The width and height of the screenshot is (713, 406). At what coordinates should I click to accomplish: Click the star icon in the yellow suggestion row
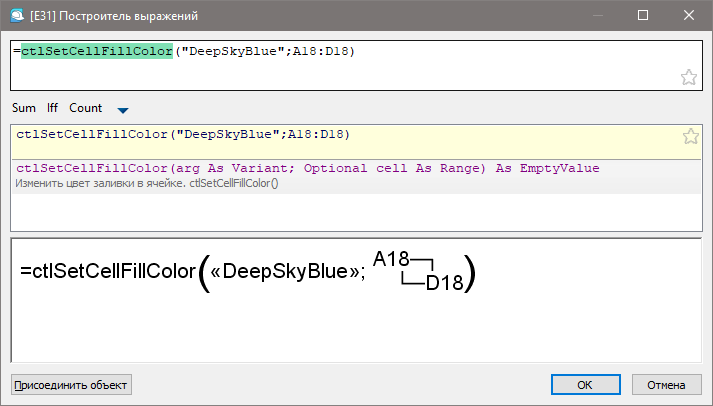[688, 137]
